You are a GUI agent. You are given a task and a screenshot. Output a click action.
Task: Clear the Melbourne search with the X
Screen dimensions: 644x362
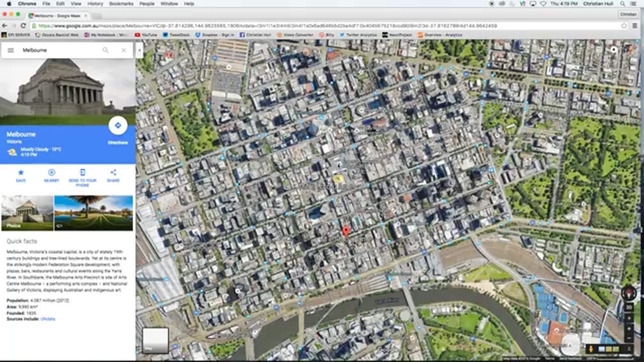pyautogui.click(x=123, y=50)
